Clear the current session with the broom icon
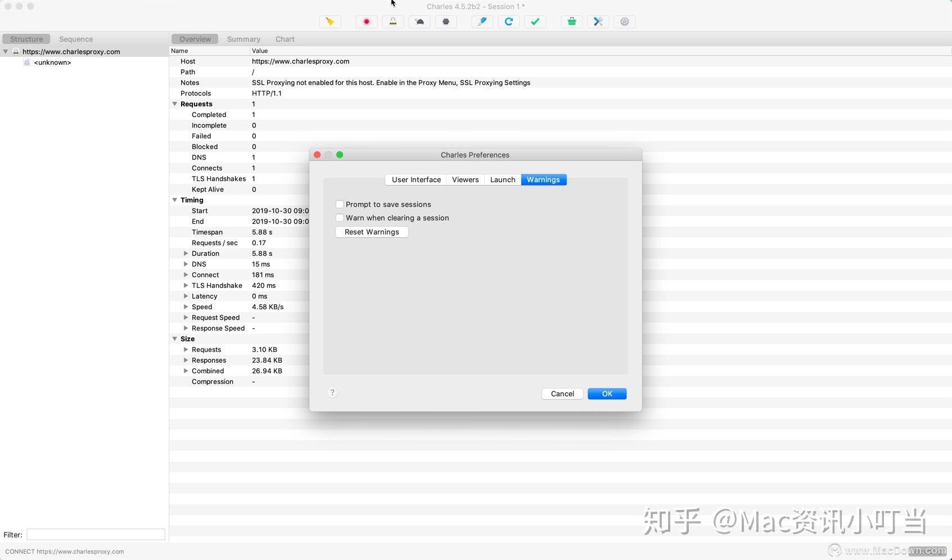The height and width of the screenshot is (560, 952). coord(330,21)
